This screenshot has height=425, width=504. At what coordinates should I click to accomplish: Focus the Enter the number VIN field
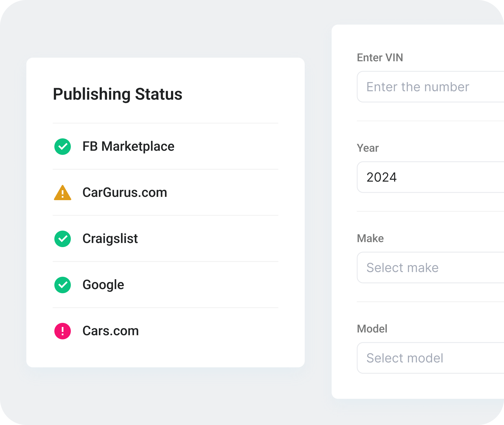430,87
